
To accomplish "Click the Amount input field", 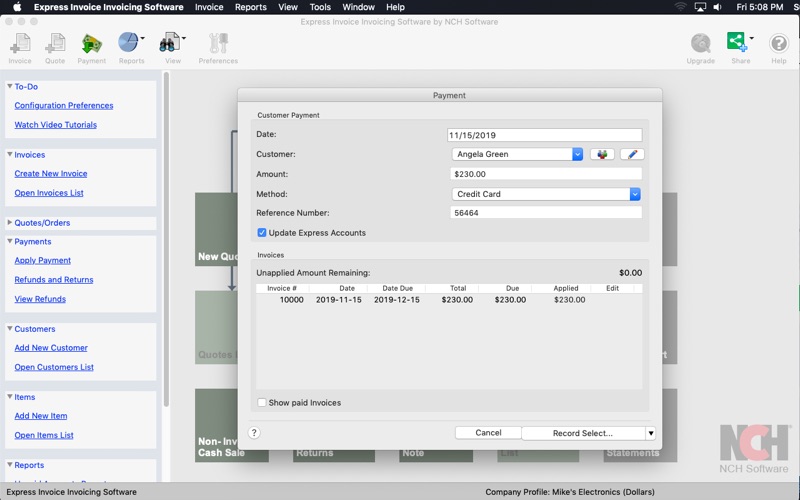I will (546, 174).
